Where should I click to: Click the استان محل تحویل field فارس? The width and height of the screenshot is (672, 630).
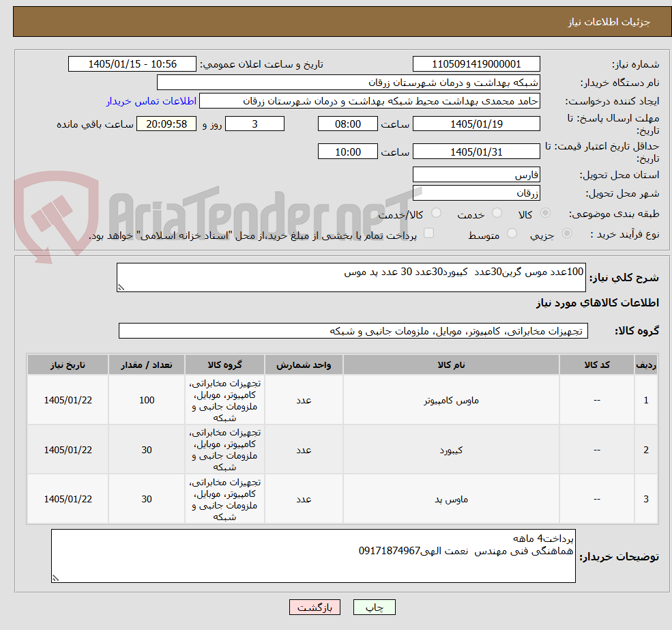(x=476, y=175)
